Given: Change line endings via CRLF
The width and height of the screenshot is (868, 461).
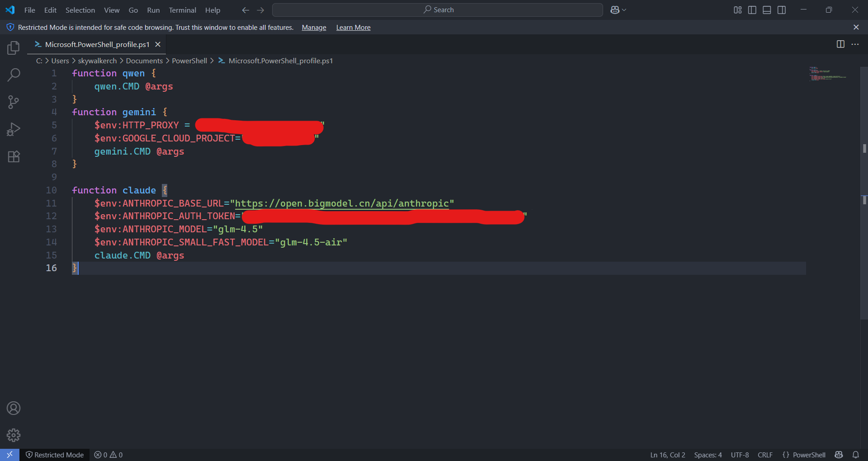Looking at the screenshot, I should 765,455.
